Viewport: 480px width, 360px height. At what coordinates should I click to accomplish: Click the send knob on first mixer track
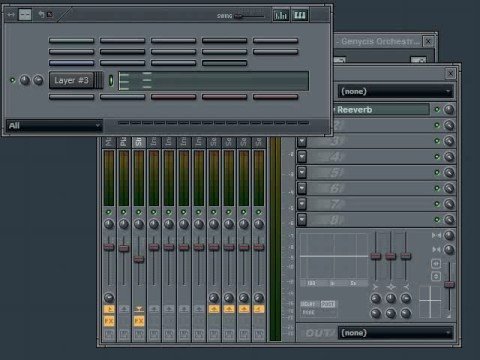point(109,297)
